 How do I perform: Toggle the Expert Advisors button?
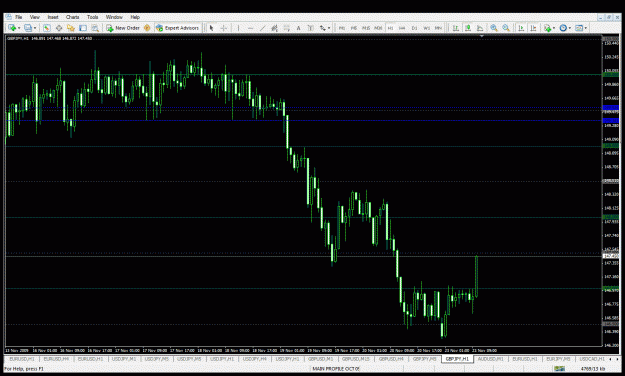[177, 28]
